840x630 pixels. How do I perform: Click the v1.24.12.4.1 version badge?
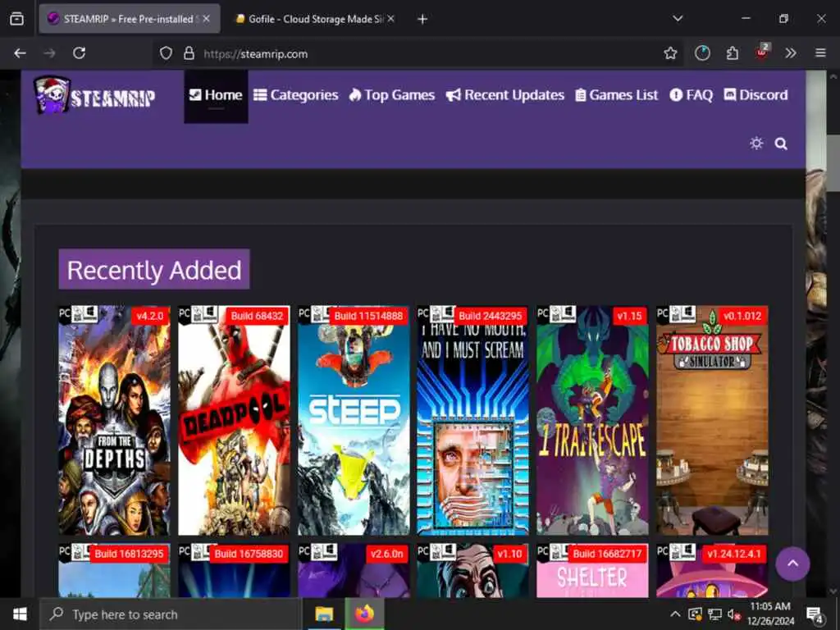click(x=734, y=554)
